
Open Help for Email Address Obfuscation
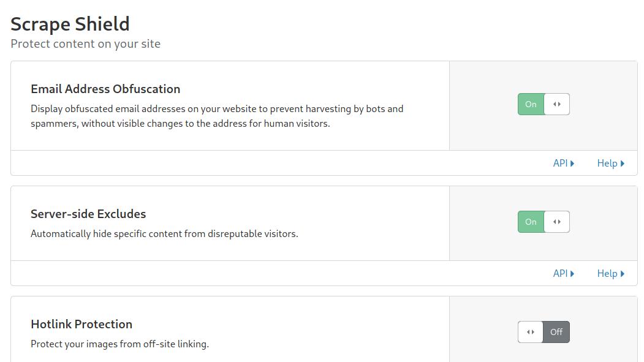click(608, 163)
